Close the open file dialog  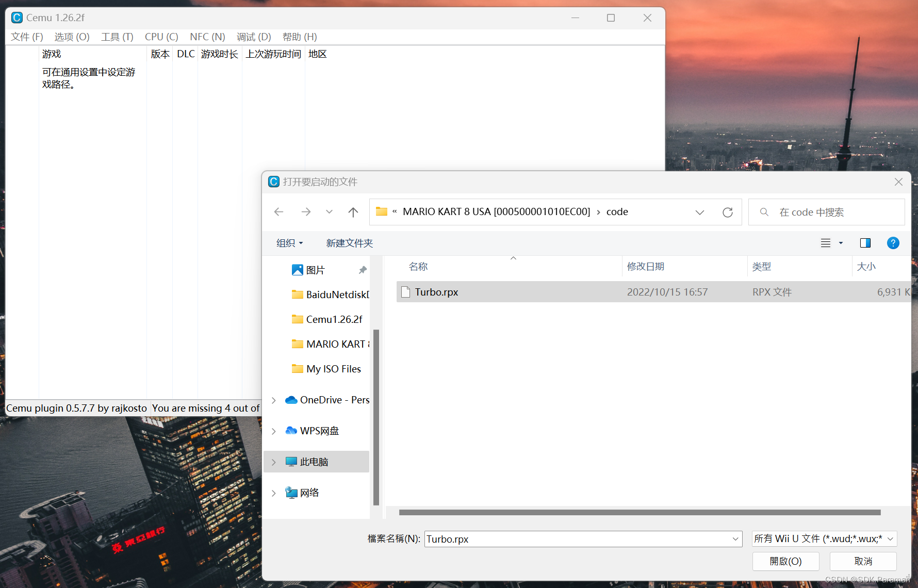pos(898,182)
